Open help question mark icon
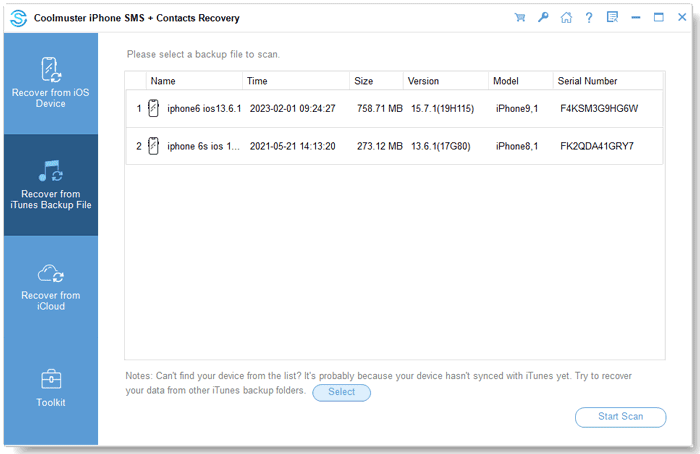Viewport: 700px width, 454px height. 589,17
